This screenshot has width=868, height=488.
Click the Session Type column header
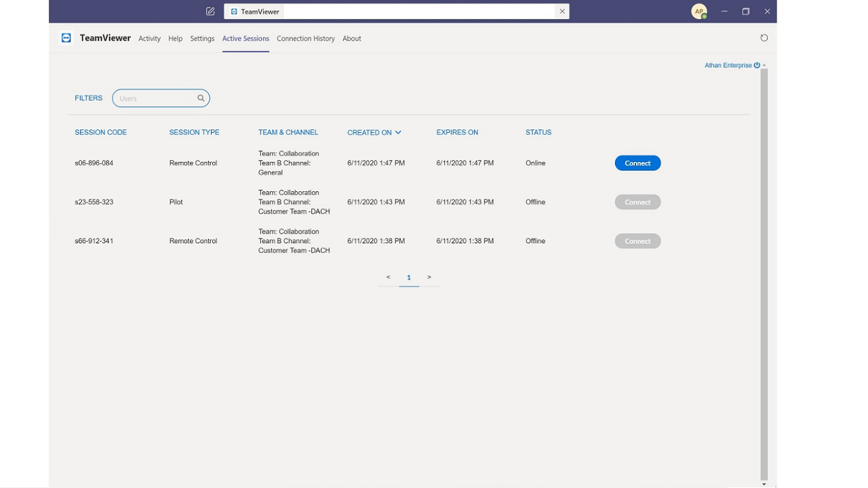pyautogui.click(x=194, y=132)
